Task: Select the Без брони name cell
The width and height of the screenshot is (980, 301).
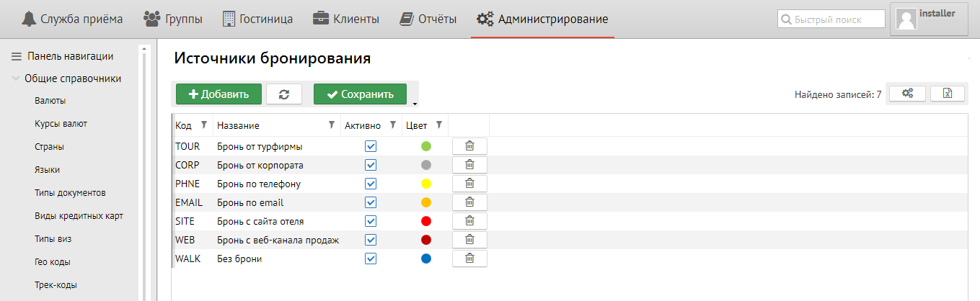Action: click(x=277, y=259)
